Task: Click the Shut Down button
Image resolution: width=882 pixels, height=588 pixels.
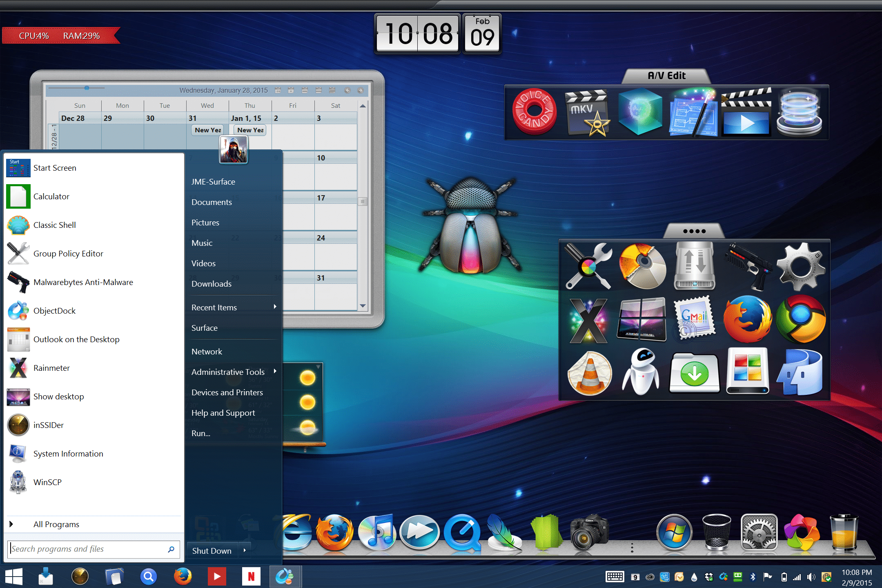Action: 212,550
